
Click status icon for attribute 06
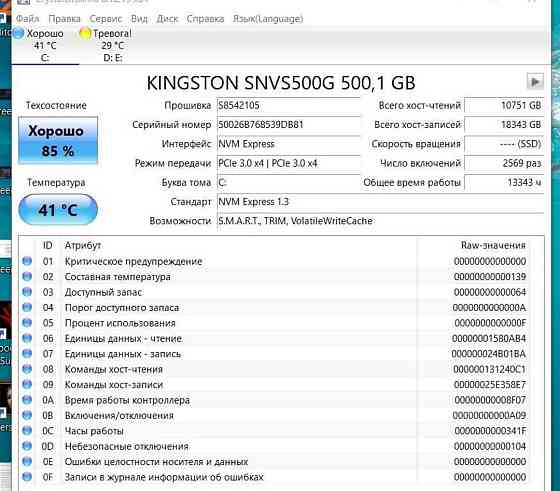(27, 338)
